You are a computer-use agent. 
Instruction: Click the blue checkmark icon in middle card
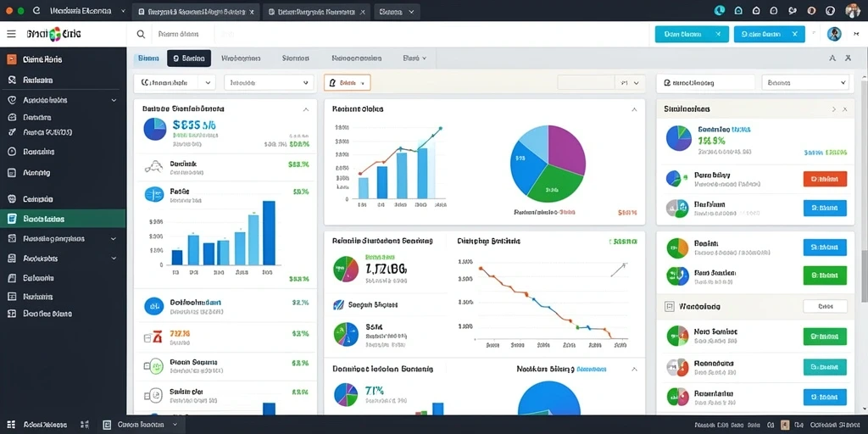pyautogui.click(x=339, y=304)
